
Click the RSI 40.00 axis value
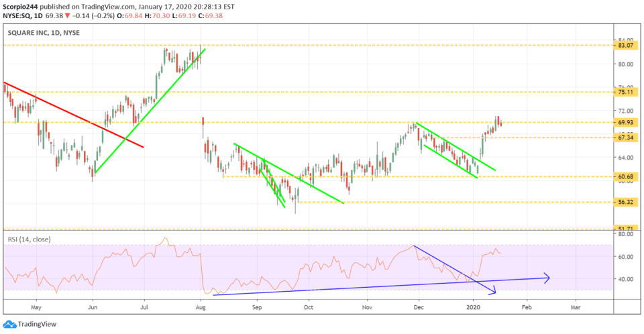(625, 280)
